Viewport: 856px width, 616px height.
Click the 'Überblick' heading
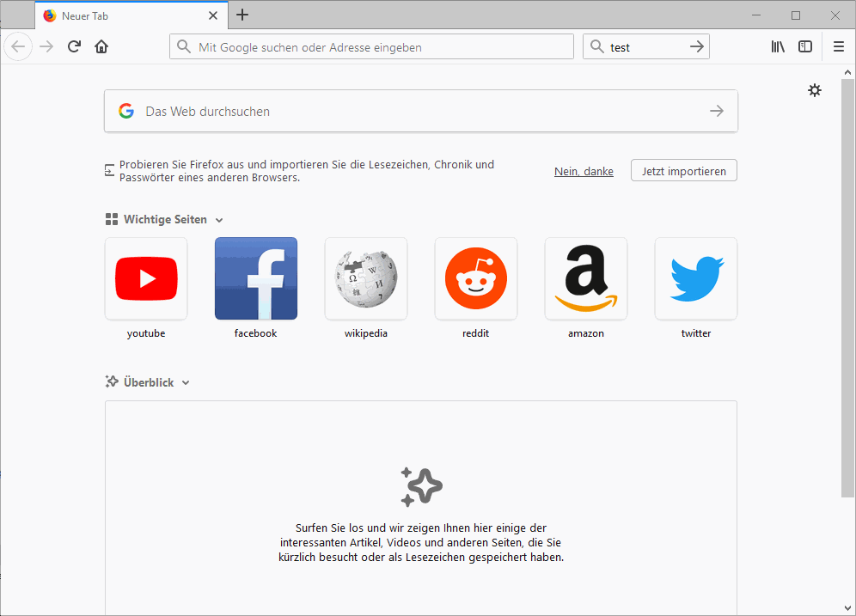pyautogui.click(x=149, y=382)
